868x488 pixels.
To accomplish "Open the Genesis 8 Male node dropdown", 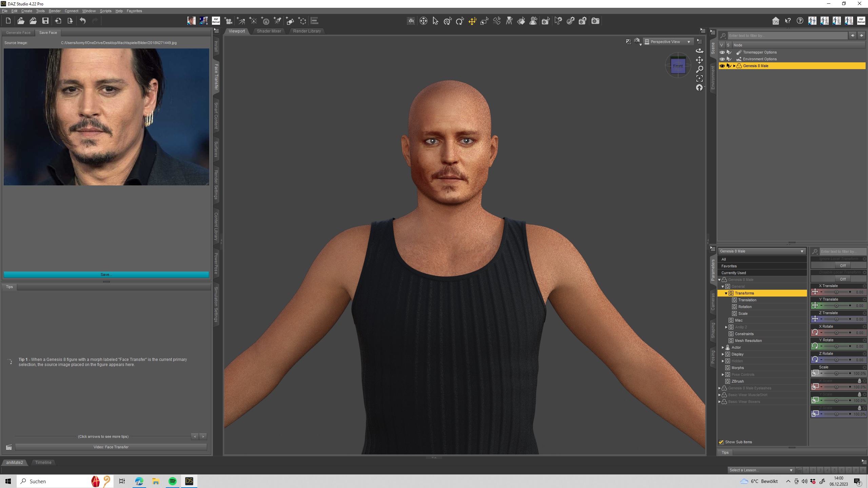I will coord(762,251).
